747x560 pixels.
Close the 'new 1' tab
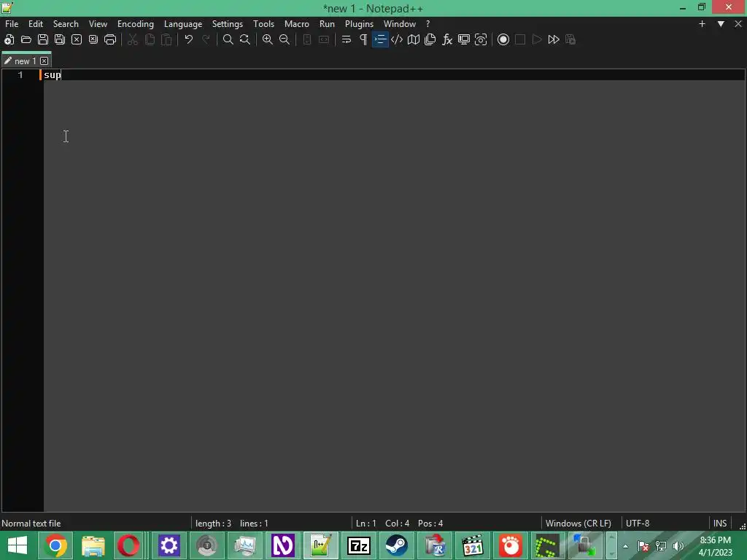pyautogui.click(x=44, y=61)
